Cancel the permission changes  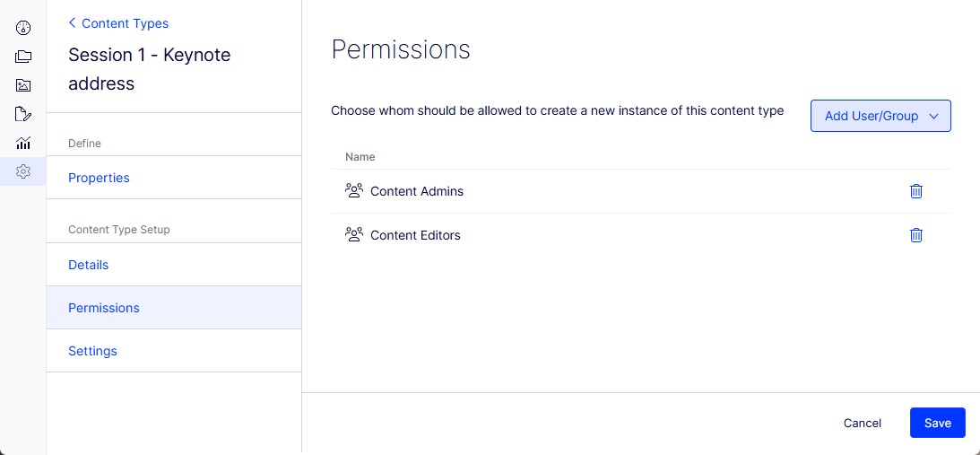[862, 423]
